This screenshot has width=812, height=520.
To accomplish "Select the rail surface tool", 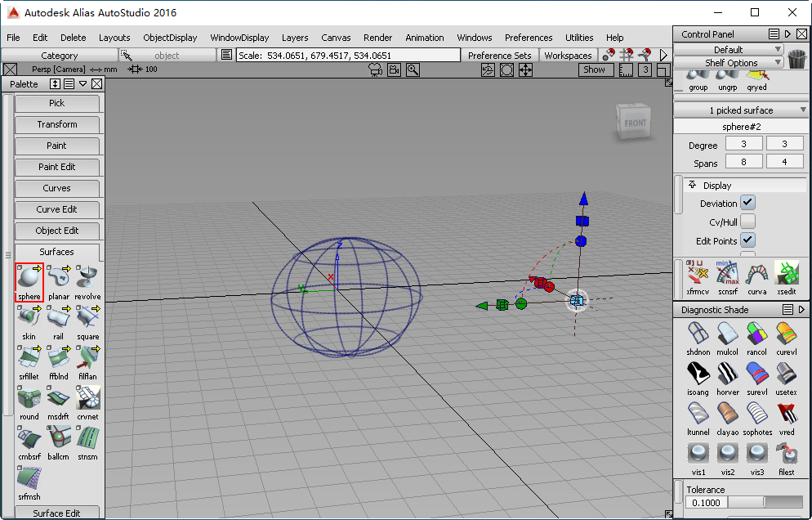I will pos(59,322).
